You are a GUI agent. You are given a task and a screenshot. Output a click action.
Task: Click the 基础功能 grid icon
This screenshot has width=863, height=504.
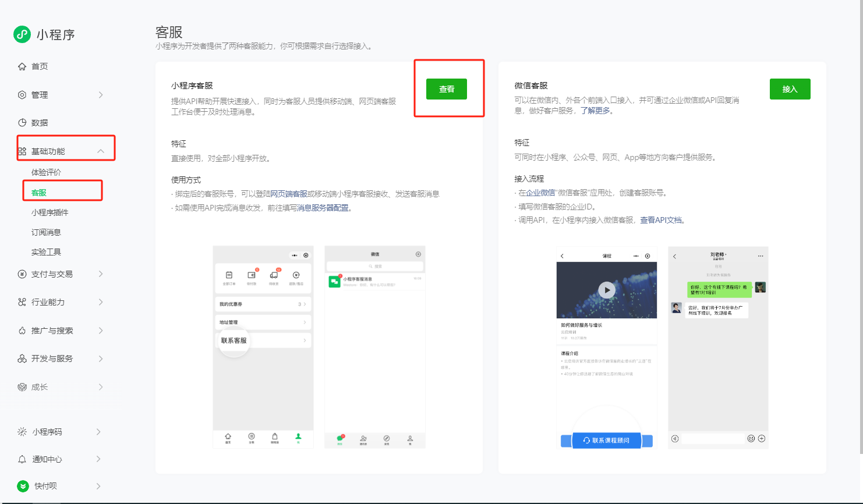click(22, 151)
